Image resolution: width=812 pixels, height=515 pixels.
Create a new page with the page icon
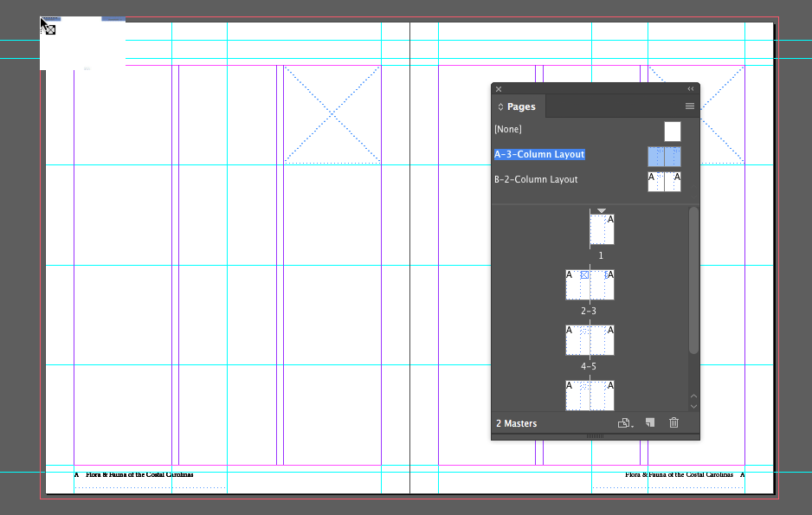click(650, 423)
